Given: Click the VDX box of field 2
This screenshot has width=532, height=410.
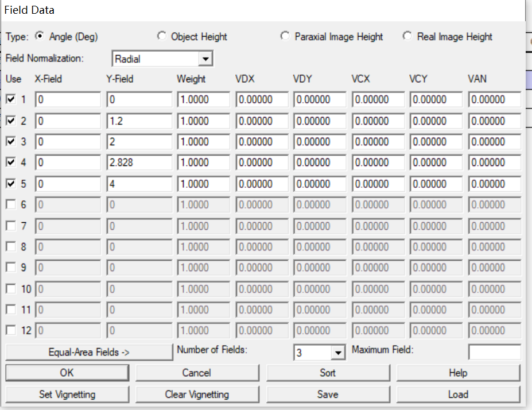Looking at the screenshot, I should 262,121.
